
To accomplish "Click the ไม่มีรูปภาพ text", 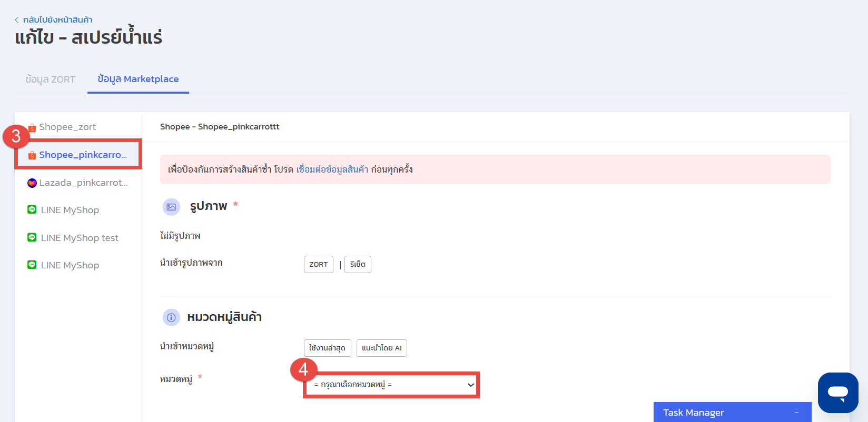I will pyautogui.click(x=180, y=236).
